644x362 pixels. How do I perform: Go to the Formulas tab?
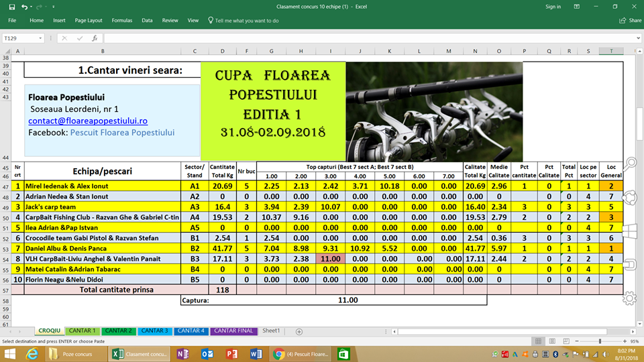[x=122, y=21]
